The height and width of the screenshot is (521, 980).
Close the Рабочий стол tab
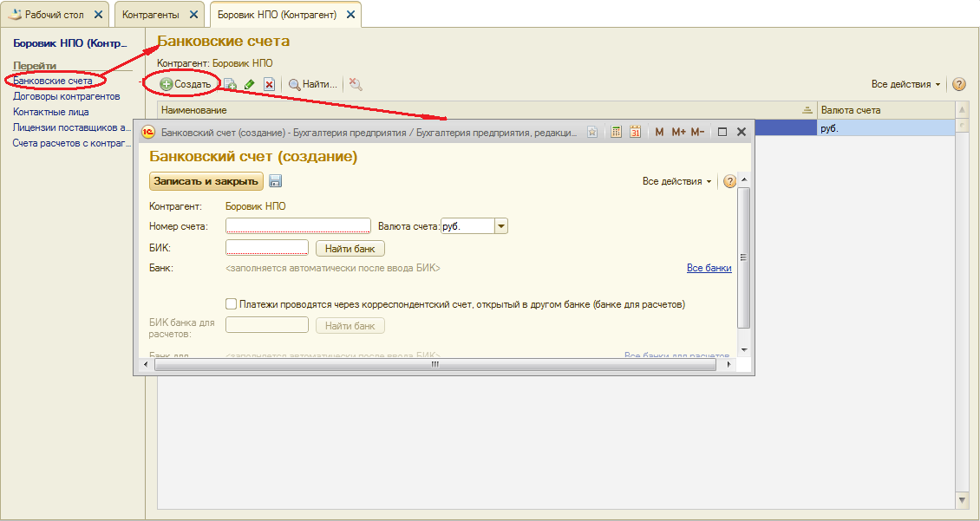click(98, 15)
